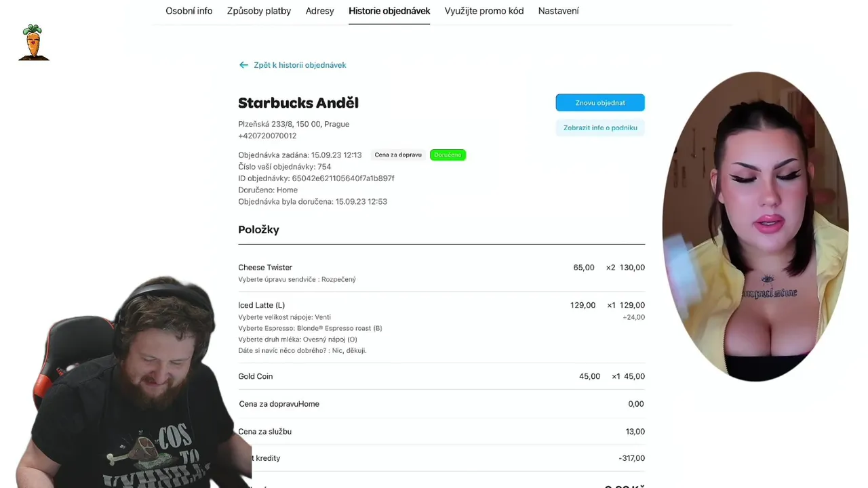This screenshot has height=488, width=868.
Task: Click Zobrazit info o podniku button
Action: click(600, 127)
